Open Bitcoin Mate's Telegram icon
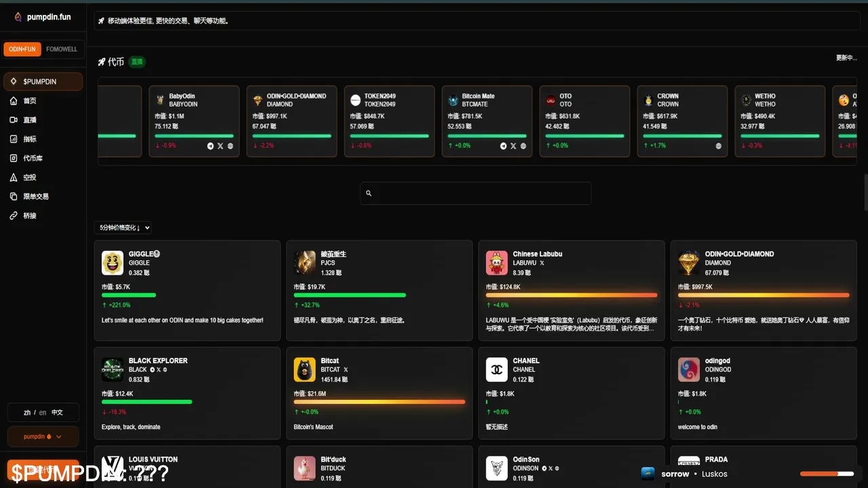868x488 pixels. pyautogui.click(x=503, y=146)
